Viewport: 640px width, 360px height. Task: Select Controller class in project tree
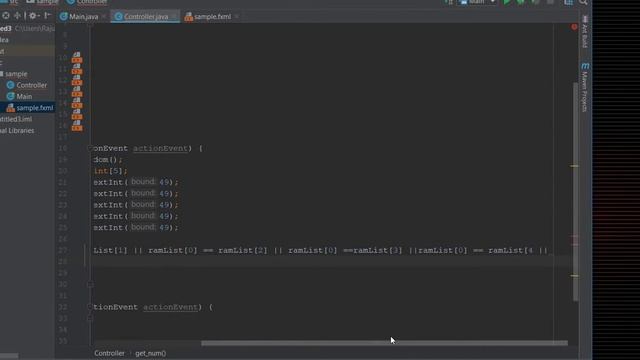[27, 85]
